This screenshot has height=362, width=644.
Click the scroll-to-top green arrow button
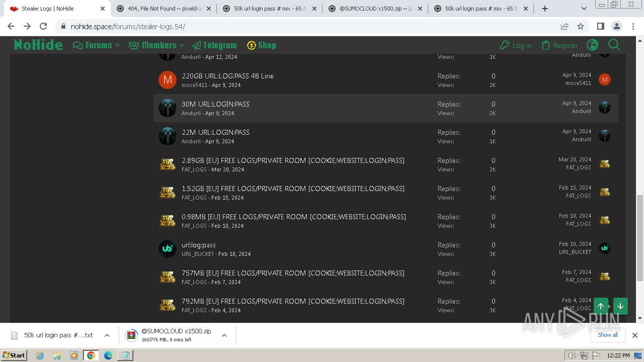point(601,306)
